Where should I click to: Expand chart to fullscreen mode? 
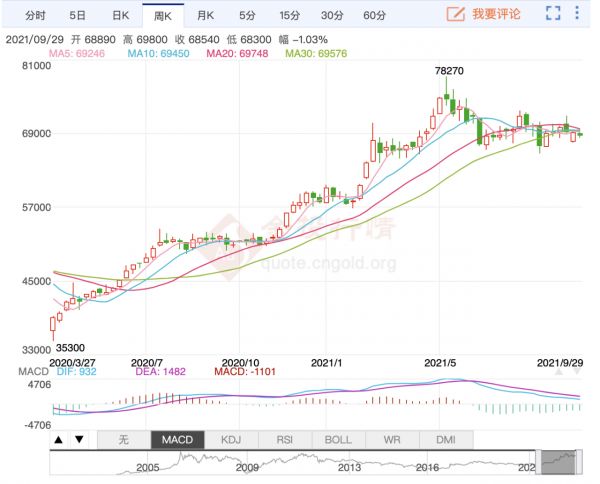(x=553, y=15)
